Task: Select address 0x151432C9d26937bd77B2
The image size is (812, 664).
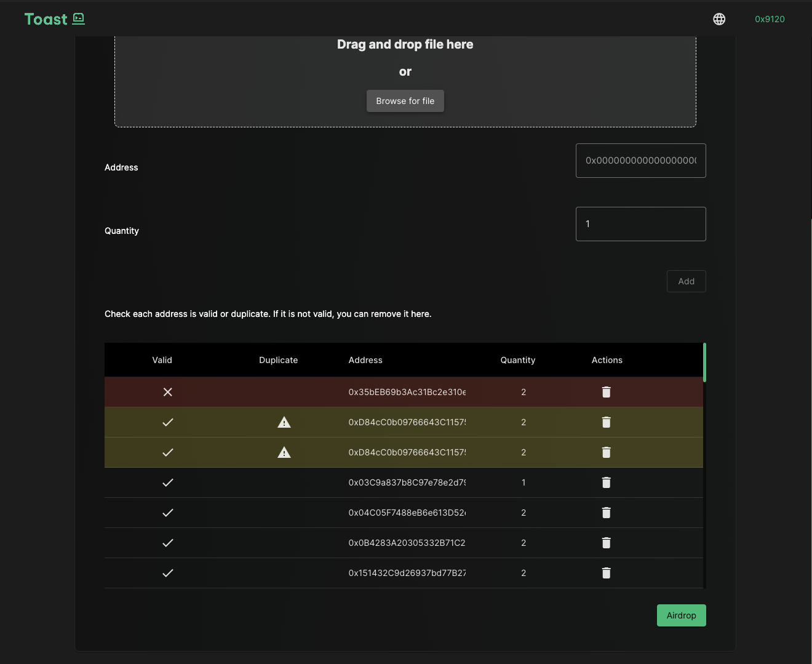Action: (x=407, y=573)
